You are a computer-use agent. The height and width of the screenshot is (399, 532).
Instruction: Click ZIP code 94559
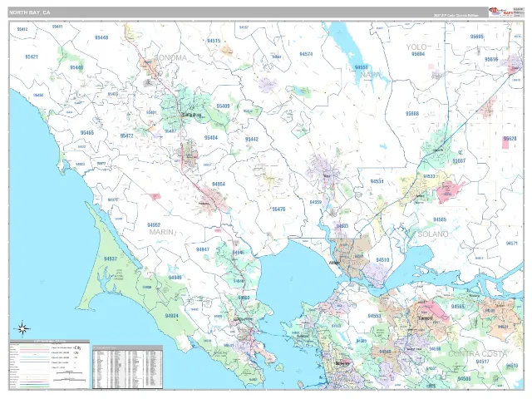coord(316,202)
